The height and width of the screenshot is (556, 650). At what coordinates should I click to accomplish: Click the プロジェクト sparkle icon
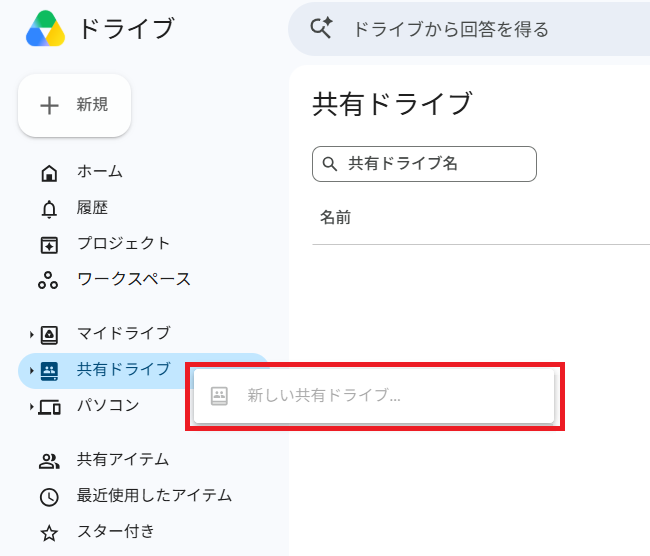point(49,245)
